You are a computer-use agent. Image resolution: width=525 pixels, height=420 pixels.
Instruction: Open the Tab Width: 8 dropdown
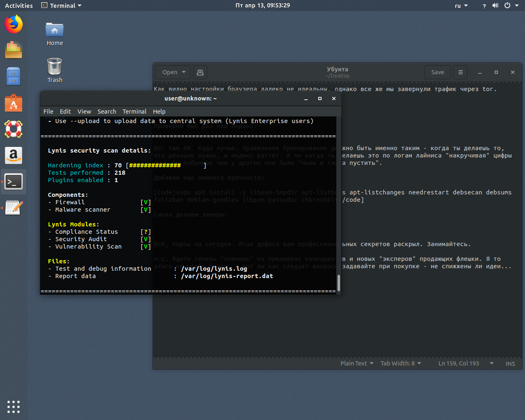[400, 363]
